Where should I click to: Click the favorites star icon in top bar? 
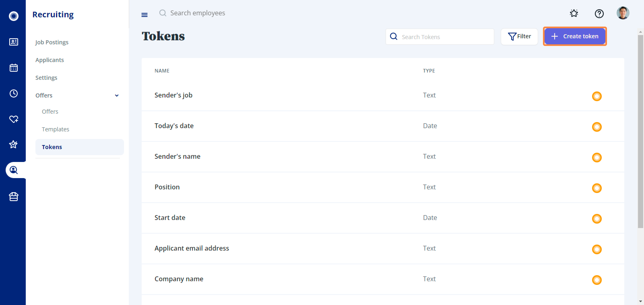click(x=574, y=13)
